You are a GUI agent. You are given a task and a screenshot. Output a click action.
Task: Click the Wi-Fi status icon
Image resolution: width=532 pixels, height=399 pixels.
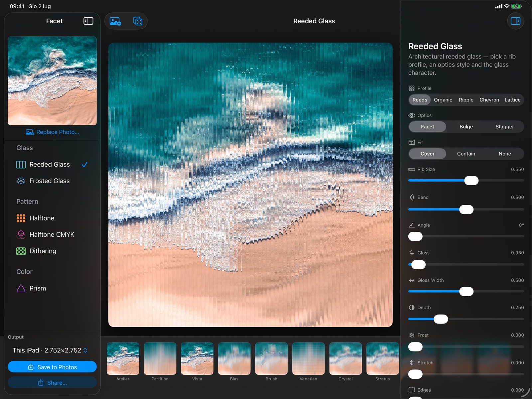507,6
